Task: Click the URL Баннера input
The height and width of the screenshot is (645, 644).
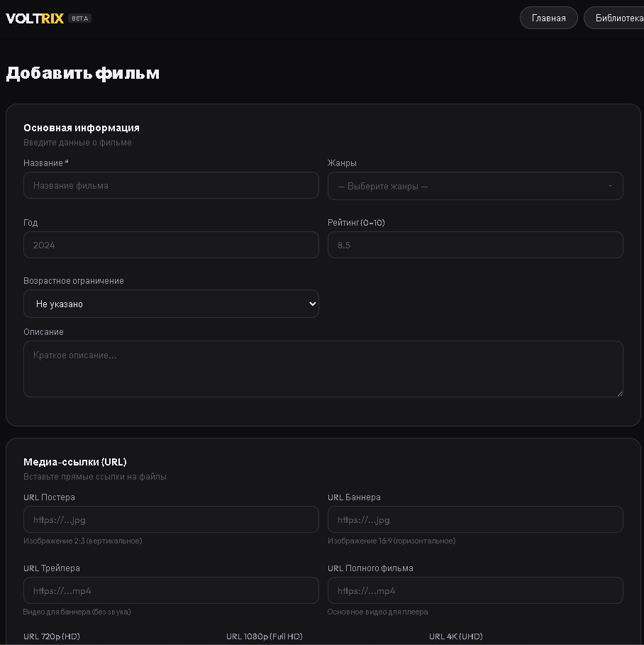Action: 475,520
